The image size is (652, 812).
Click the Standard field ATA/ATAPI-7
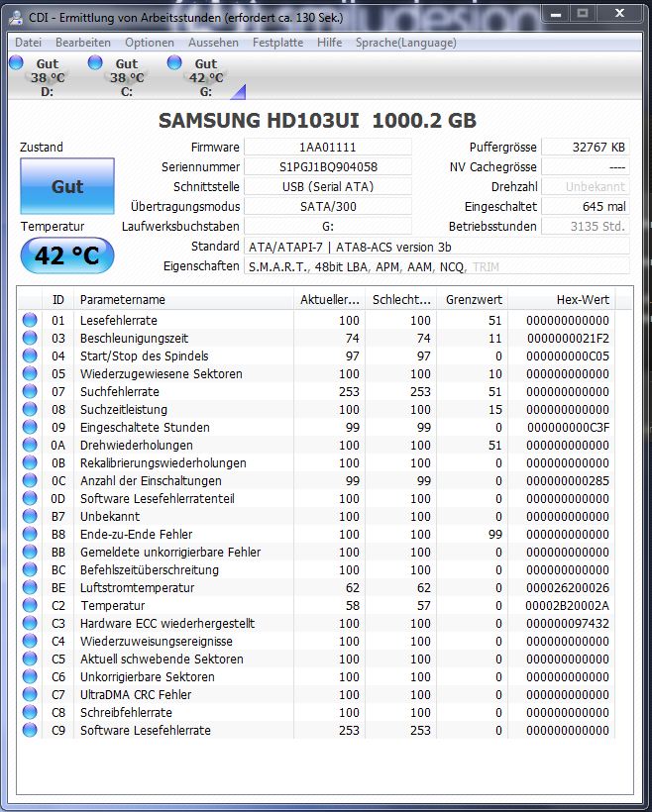pyautogui.click(x=437, y=247)
